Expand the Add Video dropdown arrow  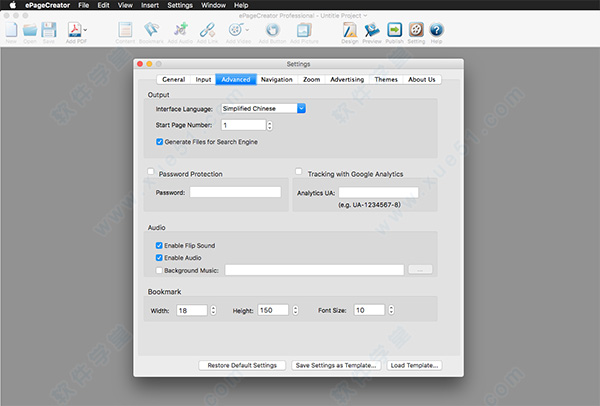pos(247,29)
